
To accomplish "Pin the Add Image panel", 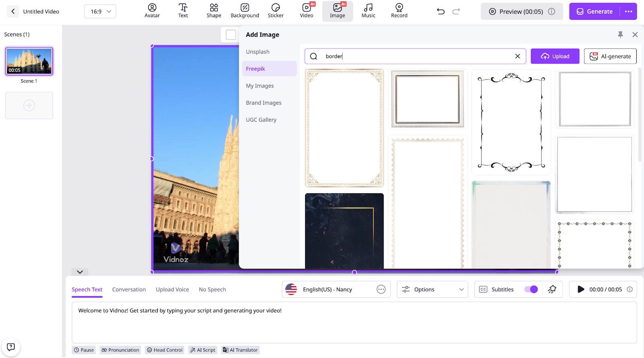I will click(620, 35).
